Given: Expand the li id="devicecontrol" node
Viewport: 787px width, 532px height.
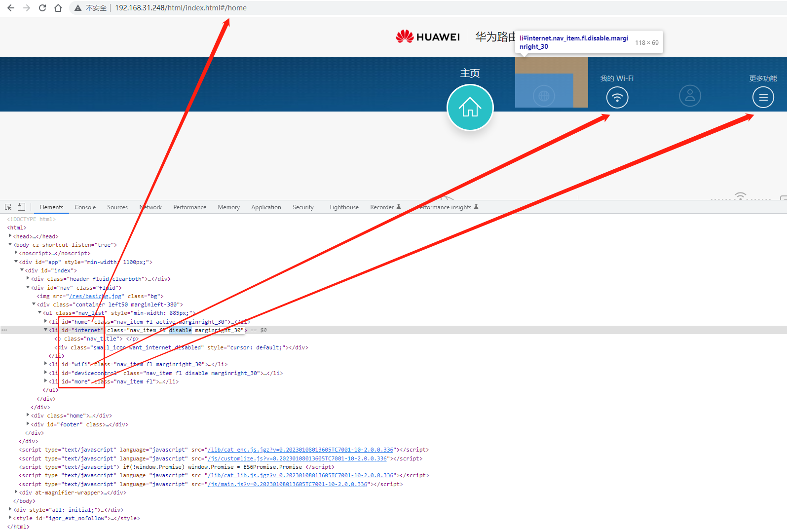Looking at the screenshot, I should [46, 373].
